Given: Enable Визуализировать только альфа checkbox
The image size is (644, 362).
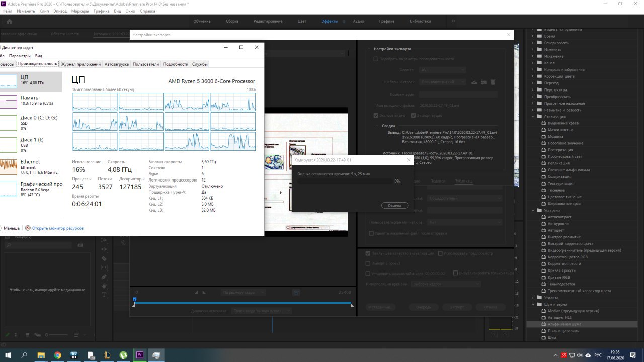Looking at the screenshot, I should 455,273.
